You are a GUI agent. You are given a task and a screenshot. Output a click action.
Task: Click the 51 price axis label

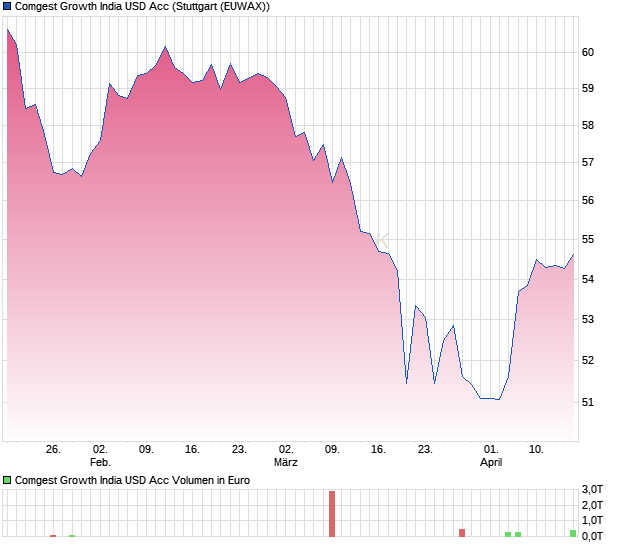point(588,402)
